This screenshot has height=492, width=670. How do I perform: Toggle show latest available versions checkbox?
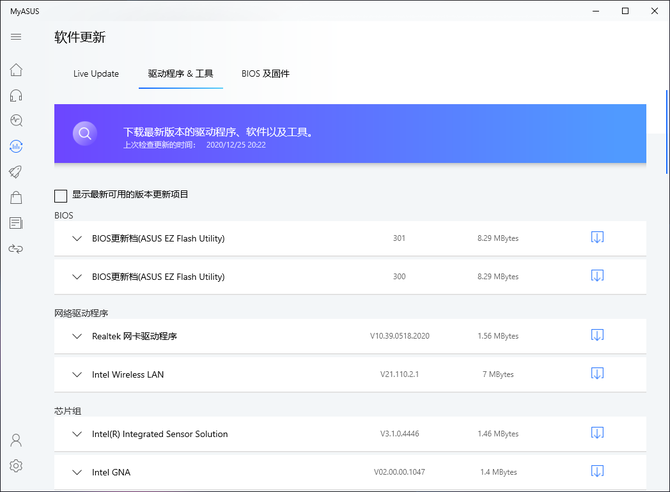[61, 195]
